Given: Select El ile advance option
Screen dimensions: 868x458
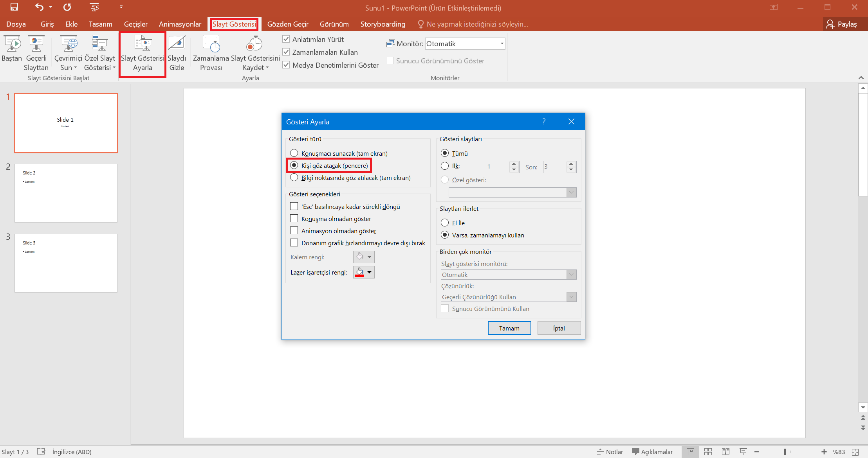Looking at the screenshot, I should [445, 223].
